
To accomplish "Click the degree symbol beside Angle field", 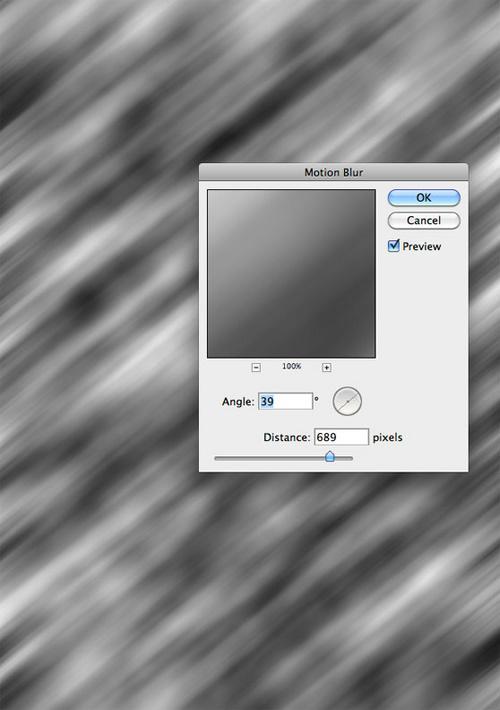I will click(x=317, y=399).
